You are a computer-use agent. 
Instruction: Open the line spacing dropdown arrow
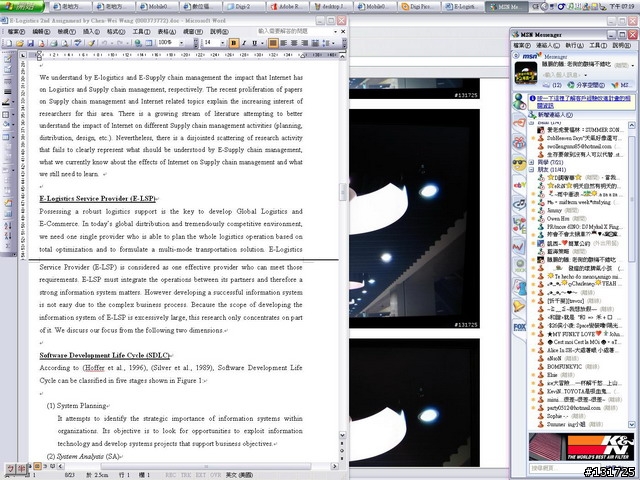click(x=333, y=43)
